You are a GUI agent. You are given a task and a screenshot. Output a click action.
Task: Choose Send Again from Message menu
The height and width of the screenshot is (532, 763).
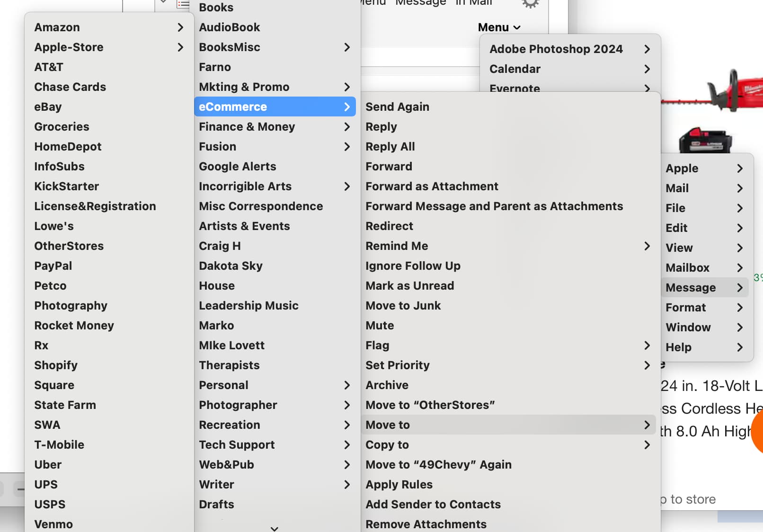click(508, 107)
